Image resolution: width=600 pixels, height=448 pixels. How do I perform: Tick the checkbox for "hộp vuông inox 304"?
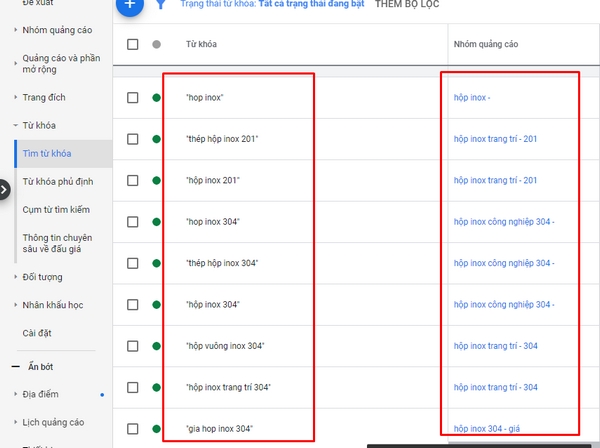(x=132, y=346)
